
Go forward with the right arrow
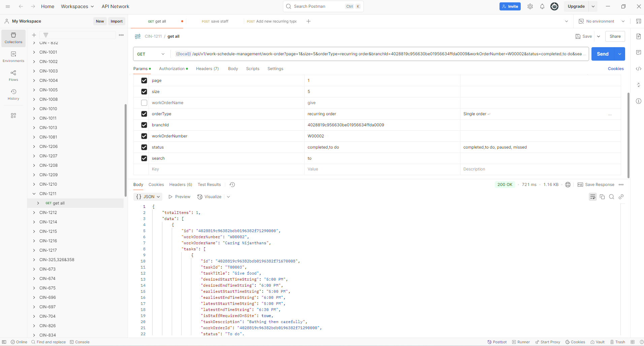pyautogui.click(x=33, y=6)
